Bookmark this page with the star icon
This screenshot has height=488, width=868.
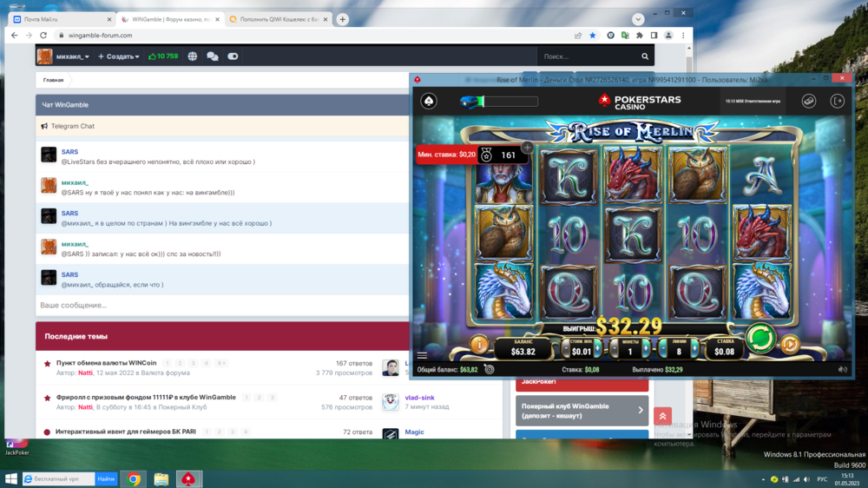point(593,36)
